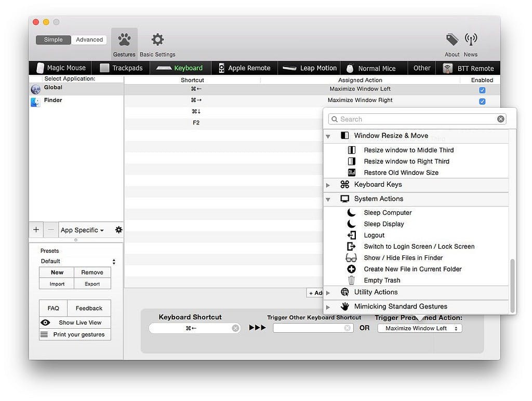532x401 pixels.
Task: Switch to the BTT Remote tab
Action: click(468, 68)
